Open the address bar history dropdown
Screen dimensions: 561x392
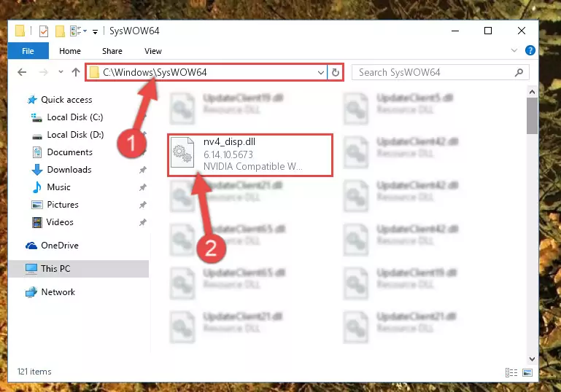tap(320, 73)
